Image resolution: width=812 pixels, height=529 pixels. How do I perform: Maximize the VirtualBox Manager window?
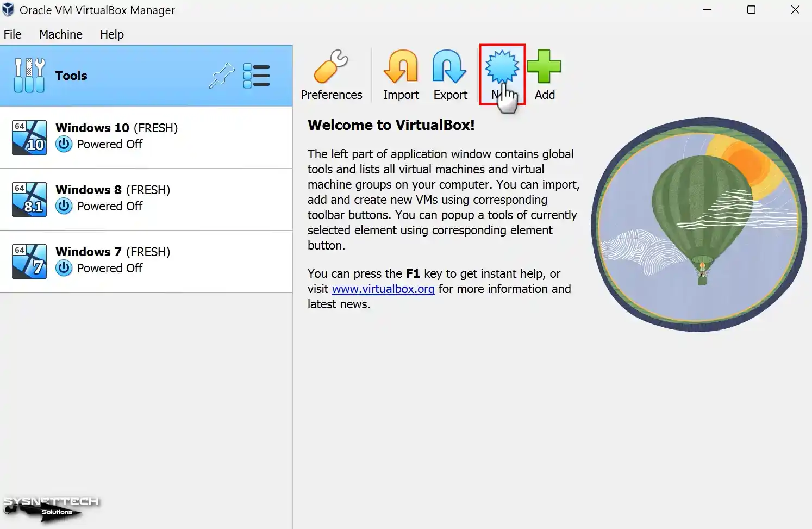click(x=751, y=10)
